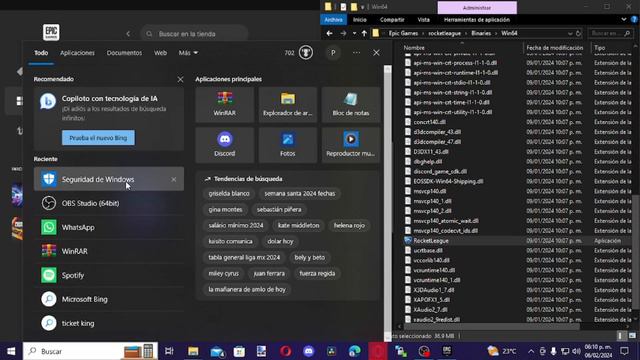The height and width of the screenshot is (360, 640).
Task: Open WinRAR from the recent list
Action: [x=109, y=251]
